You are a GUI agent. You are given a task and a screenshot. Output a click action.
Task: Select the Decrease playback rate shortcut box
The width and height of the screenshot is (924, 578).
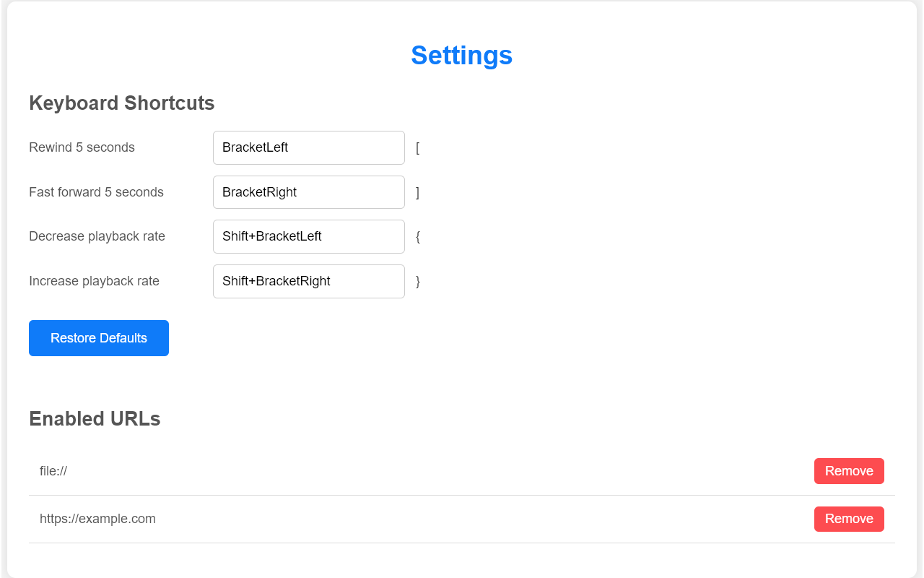tap(308, 236)
